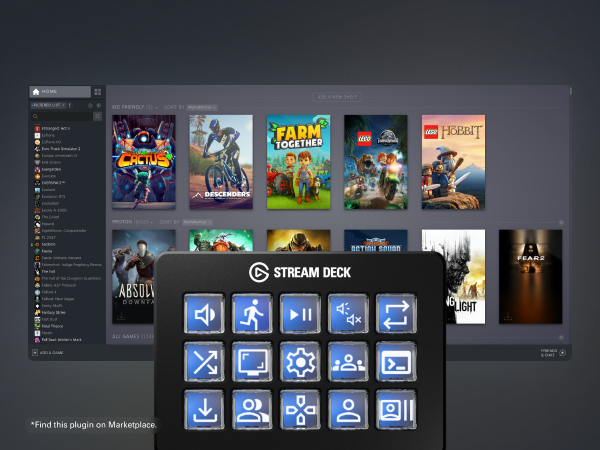Tap the mute speaker key on Stream Deck

coord(348,314)
